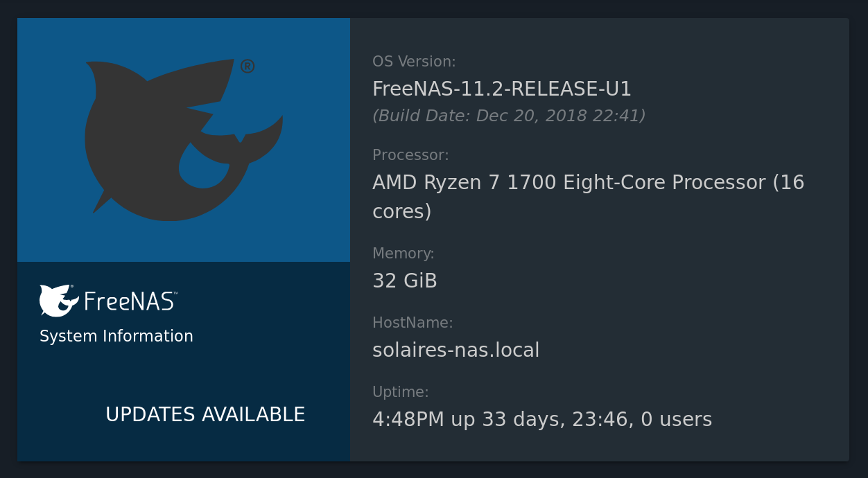Click the UPDATES AVAILABLE button
Screen dimensions: 868x478
[x=205, y=414]
